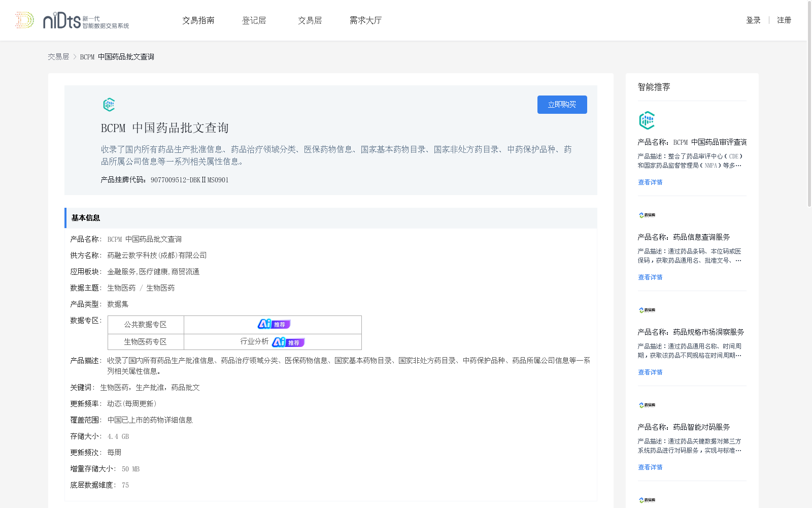The width and height of the screenshot is (812, 508).
Task: Click the 智能推荐 panel heading
Action: 654,87
